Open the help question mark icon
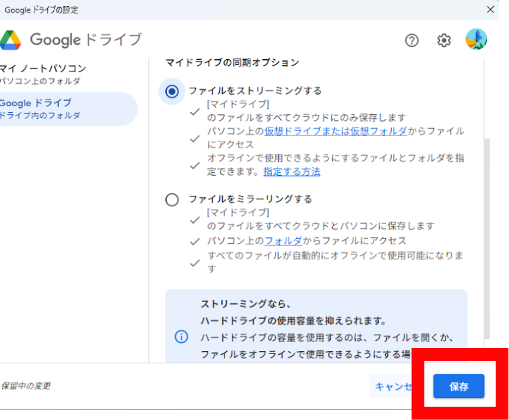The image size is (509, 420). (x=411, y=40)
